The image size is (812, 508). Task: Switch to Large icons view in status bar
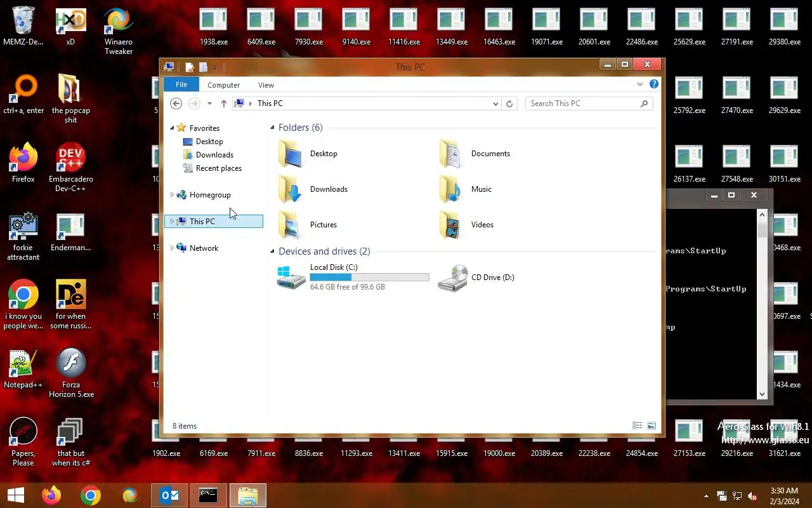coord(652,425)
